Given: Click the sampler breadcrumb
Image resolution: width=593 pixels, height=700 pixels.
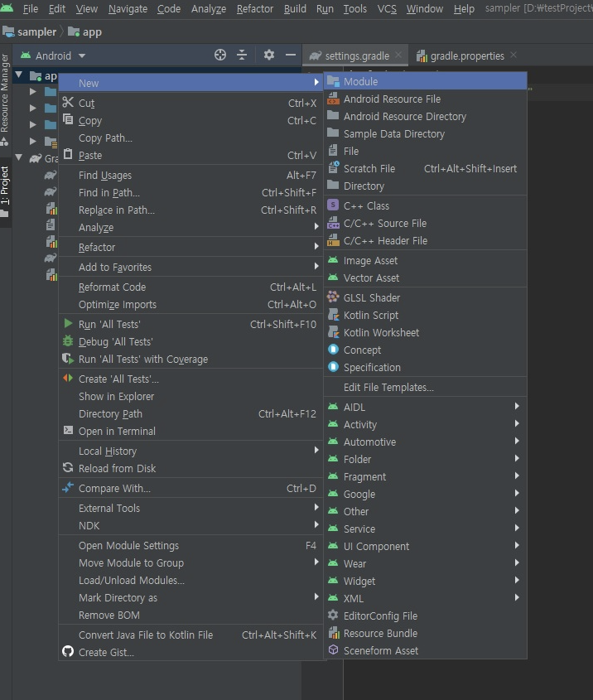Looking at the screenshot, I should coord(30,31).
